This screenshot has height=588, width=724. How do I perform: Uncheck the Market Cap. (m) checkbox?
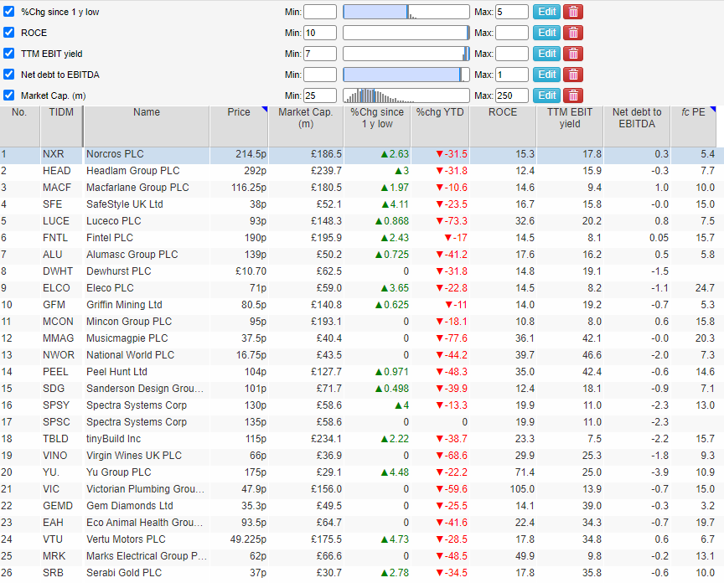8,95
